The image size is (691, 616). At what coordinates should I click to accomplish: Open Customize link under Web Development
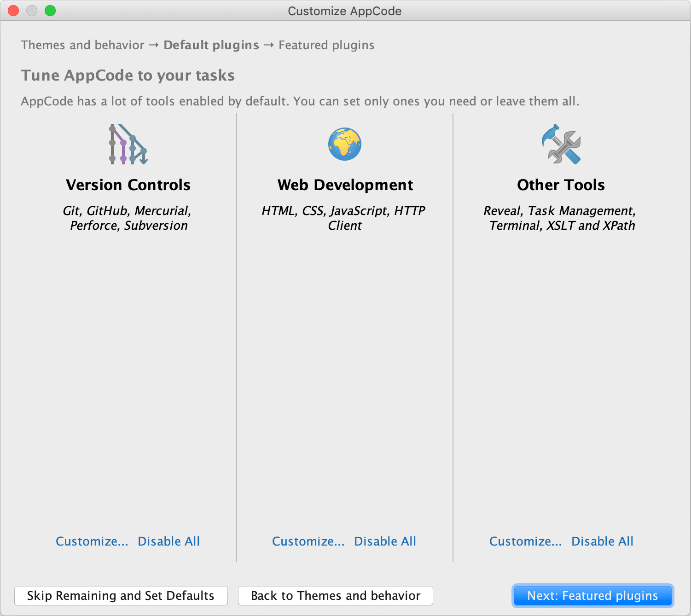point(308,541)
